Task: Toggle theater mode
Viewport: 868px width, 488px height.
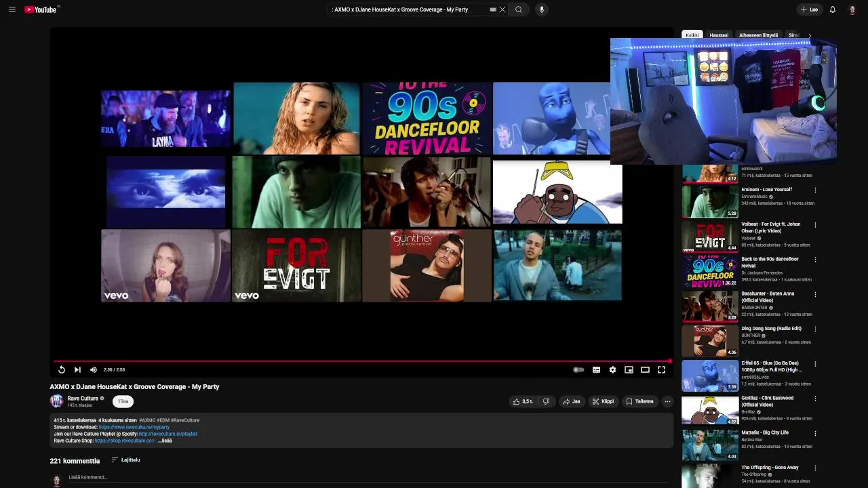Action: 645,370
